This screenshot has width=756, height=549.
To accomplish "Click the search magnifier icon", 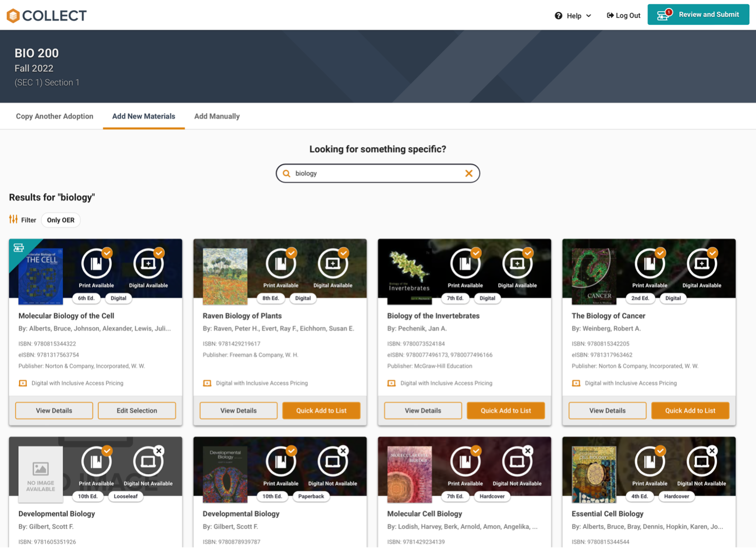I will tap(287, 173).
